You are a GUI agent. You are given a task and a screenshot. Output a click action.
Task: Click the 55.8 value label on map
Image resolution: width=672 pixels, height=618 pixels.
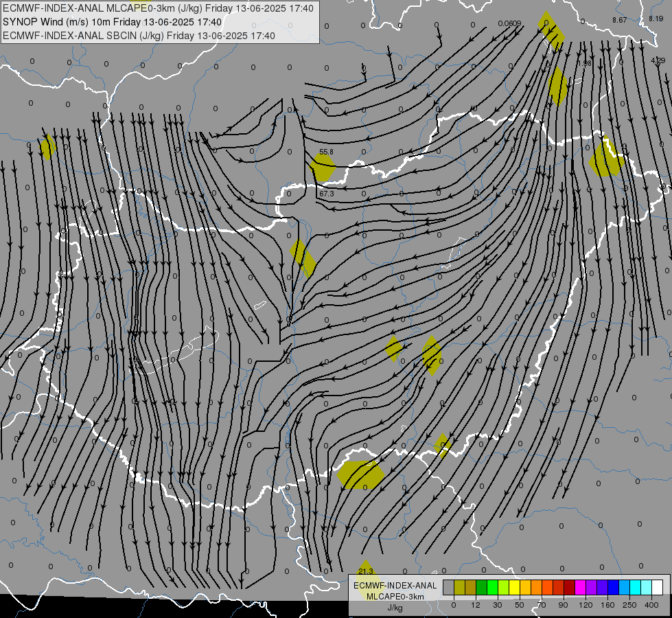(326, 152)
